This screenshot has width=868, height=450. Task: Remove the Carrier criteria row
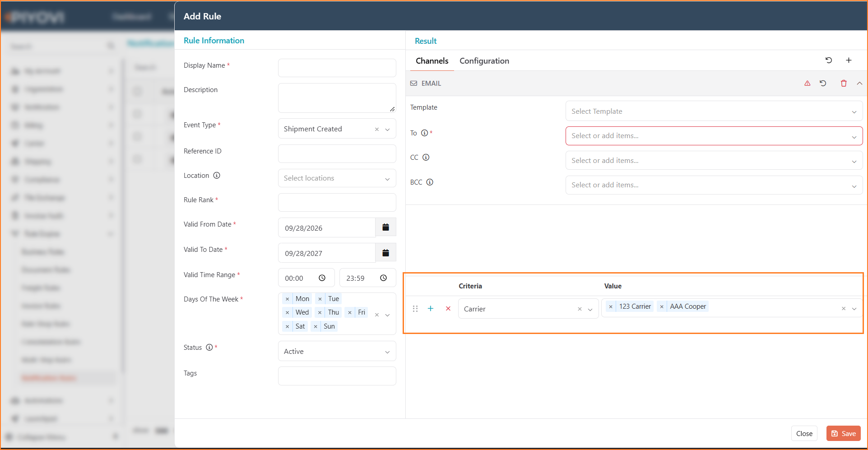pos(448,309)
